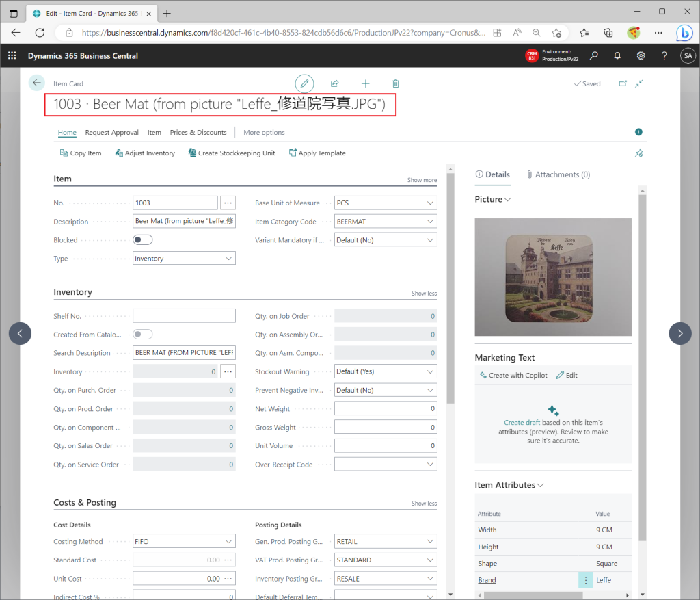Click the Shelf No. input field
This screenshot has width=700, height=600.
(x=184, y=316)
